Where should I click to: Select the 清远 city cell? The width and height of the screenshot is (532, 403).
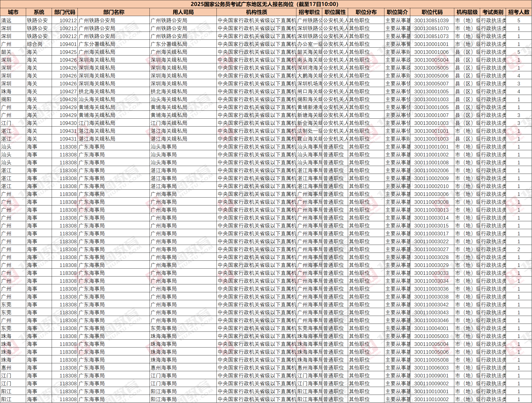[x=13, y=20]
